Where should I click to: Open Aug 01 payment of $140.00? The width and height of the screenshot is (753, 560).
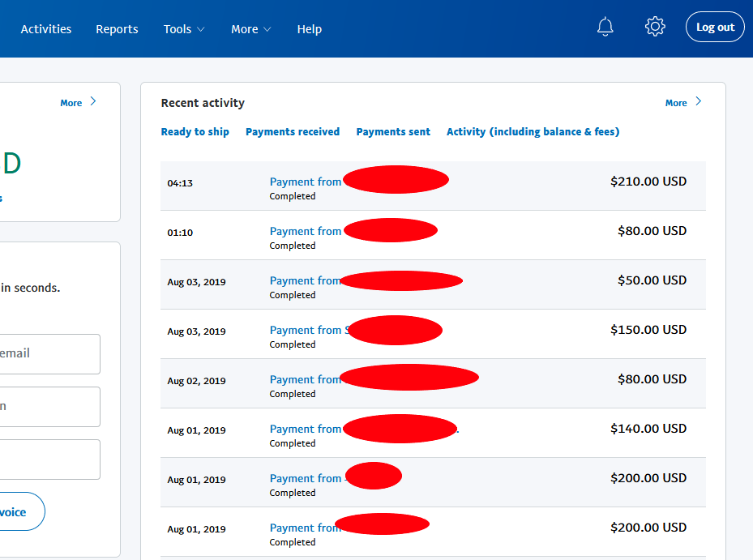[x=433, y=434]
